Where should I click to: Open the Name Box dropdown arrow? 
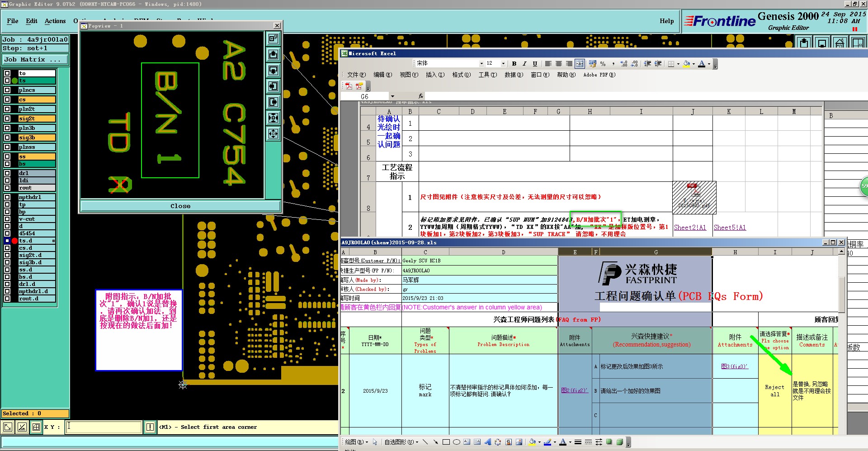(392, 96)
